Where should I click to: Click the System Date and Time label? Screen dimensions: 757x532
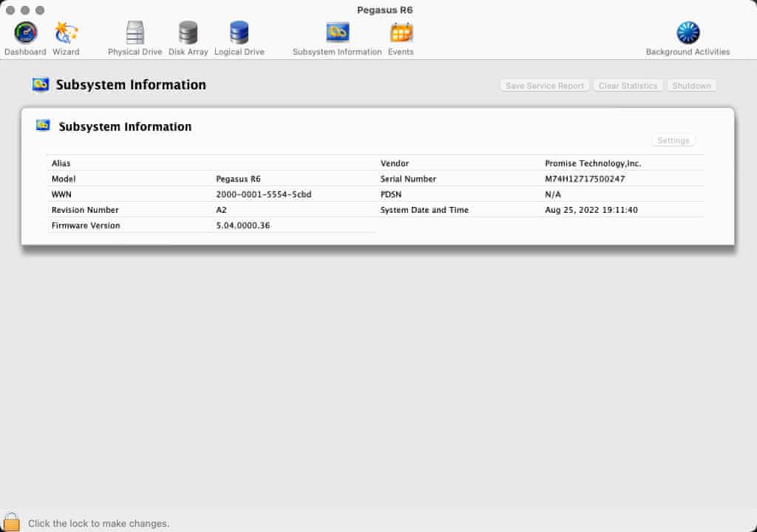point(424,210)
